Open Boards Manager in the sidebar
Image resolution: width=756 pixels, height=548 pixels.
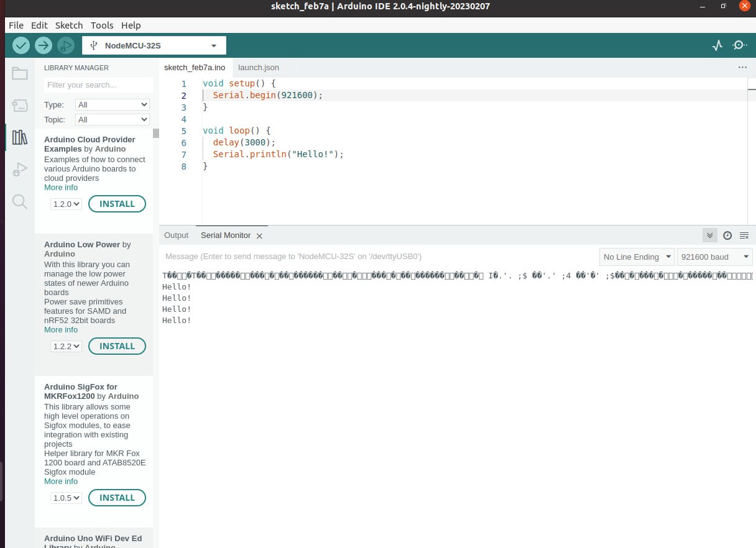pos(20,105)
